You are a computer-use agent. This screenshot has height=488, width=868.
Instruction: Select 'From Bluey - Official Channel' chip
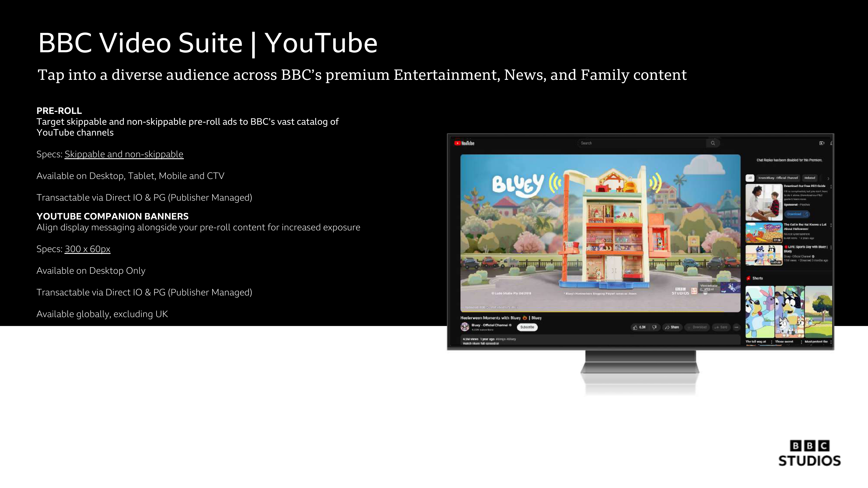tap(778, 178)
